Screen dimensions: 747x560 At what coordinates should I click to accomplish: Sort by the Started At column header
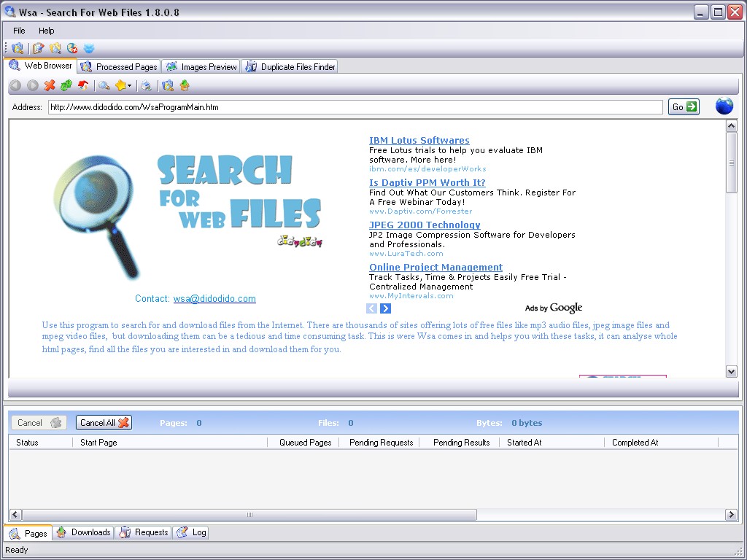(x=552, y=443)
